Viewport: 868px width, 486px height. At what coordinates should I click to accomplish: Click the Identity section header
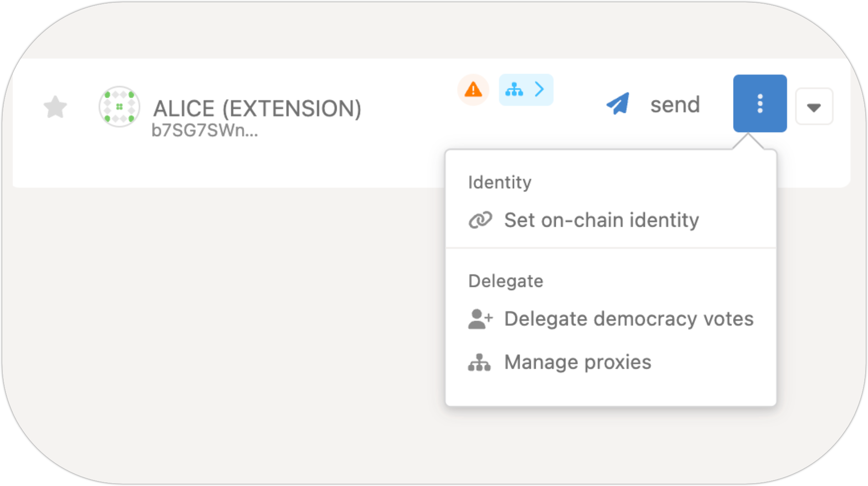point(499,183)
